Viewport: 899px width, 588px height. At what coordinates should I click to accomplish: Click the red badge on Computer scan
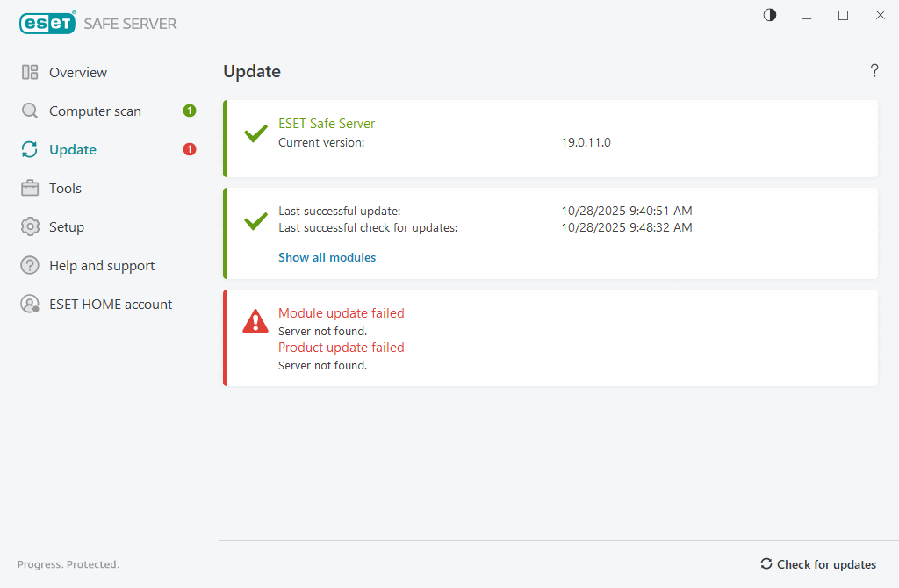point(189,111)
